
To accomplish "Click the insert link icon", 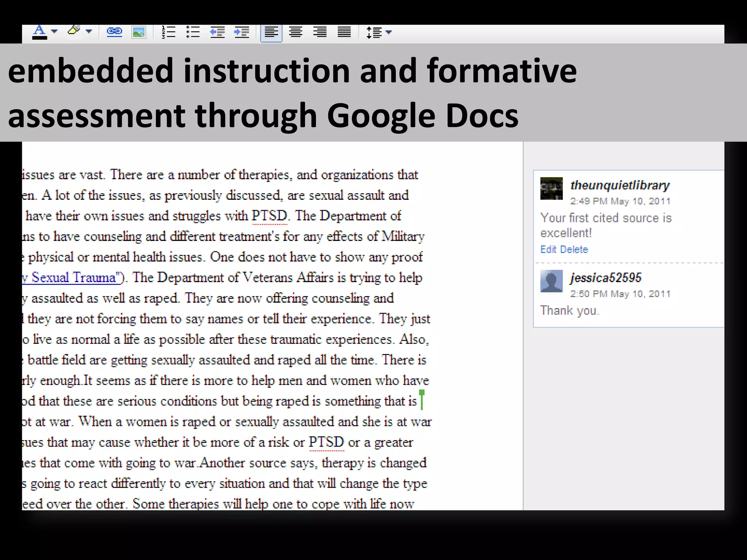I will click(114, 32).
